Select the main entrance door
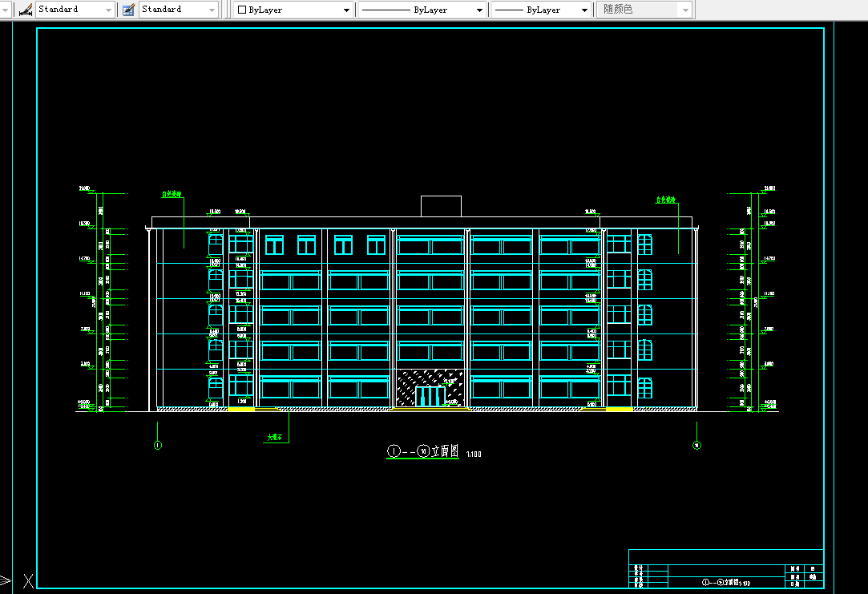 [x=430, y=396]
